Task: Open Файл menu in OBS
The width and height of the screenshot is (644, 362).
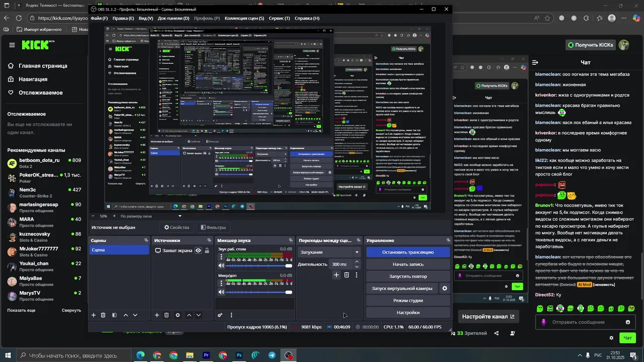Action: point(99,19)
